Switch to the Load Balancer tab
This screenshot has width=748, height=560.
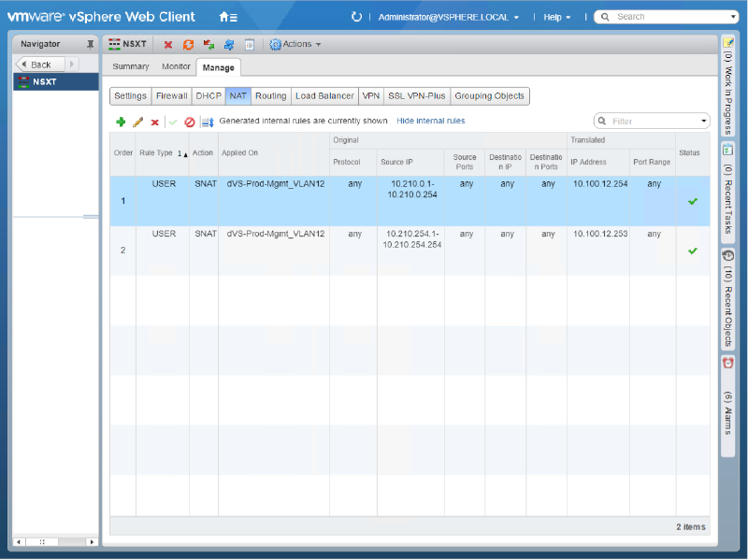point(324,95)
